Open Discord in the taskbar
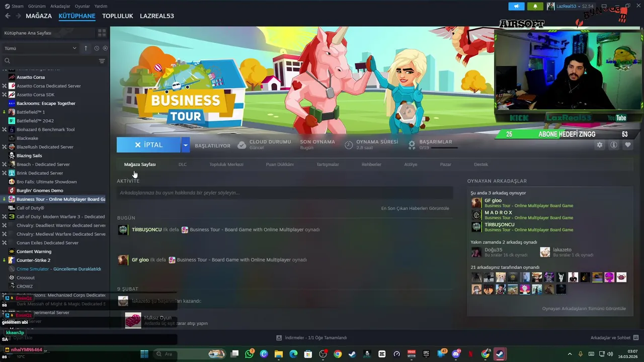 456,354
